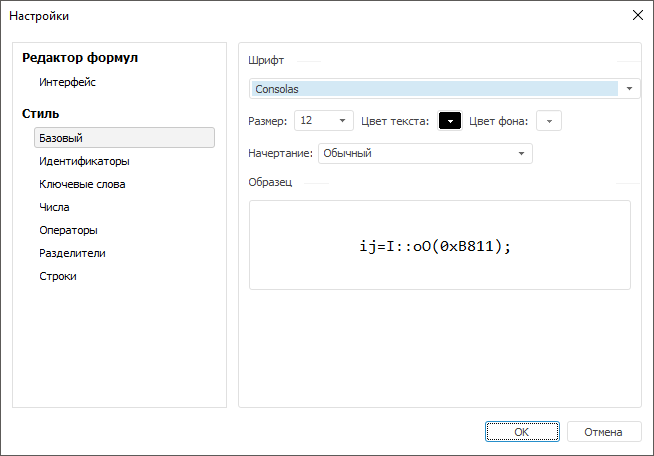Select the Числа style item
The width and height of the screenshot is (654, 456).
(x=54, y=207)
